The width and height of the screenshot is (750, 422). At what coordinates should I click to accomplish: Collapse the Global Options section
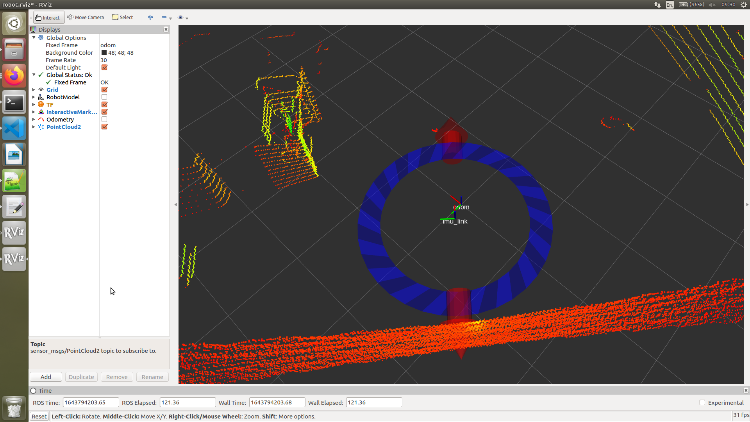point(33,37)
